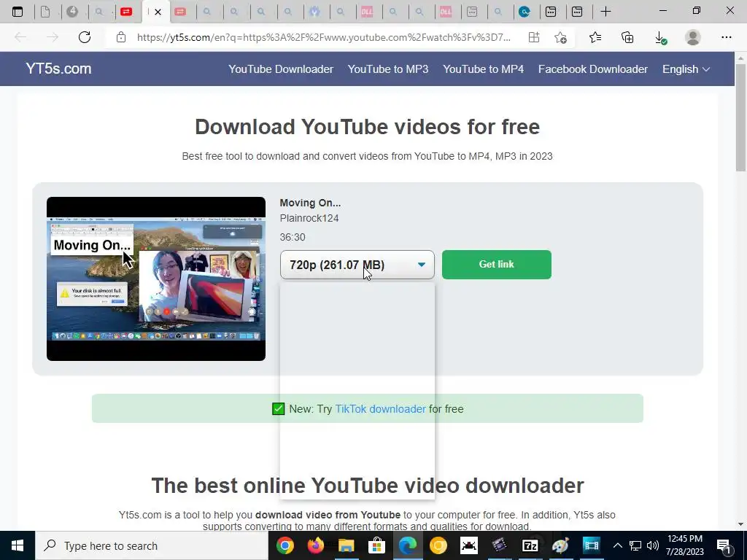Open the Downloads icon in toolbar
The width and height of the screenshot is (747, 560).
[x=660, y=38]
